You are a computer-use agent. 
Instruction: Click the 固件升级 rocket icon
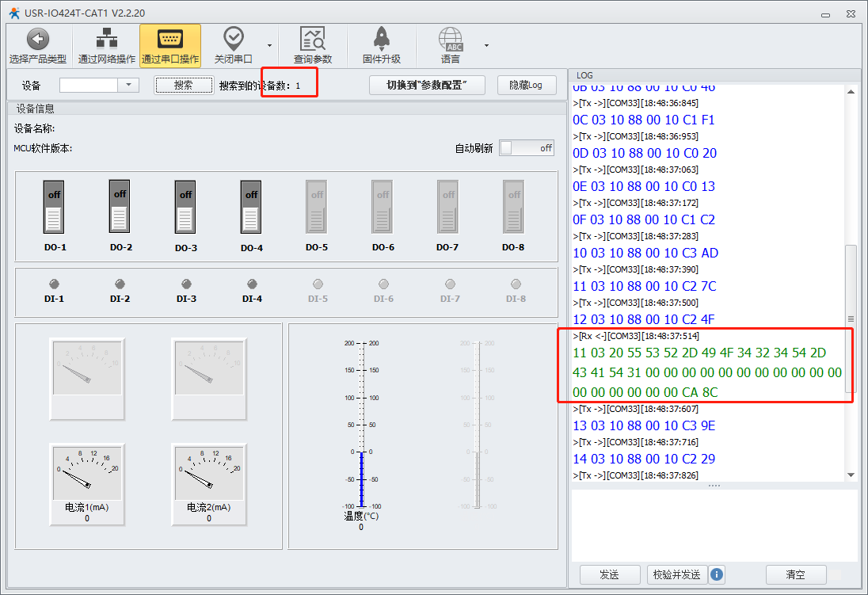(381, 39)
